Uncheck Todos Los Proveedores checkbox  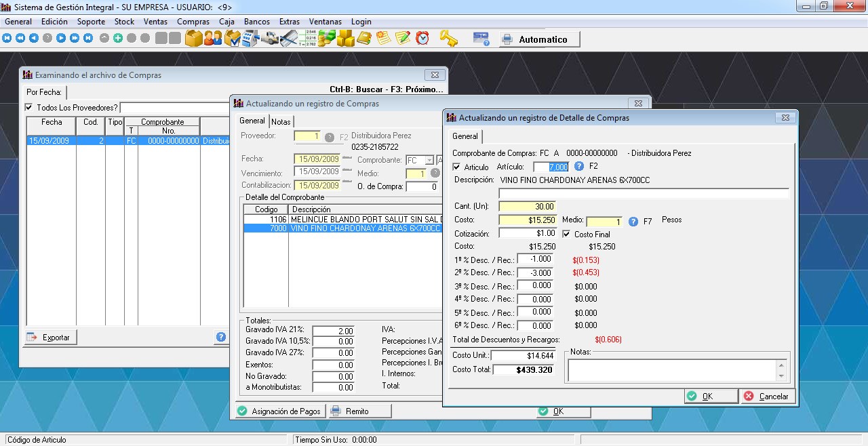click(28, 107)
